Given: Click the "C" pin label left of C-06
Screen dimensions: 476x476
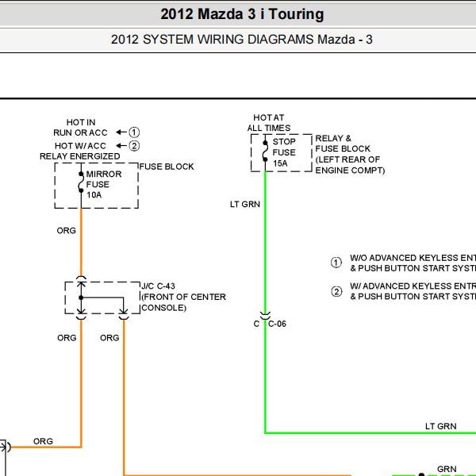Looking at the screenshot, I should 256,324.
